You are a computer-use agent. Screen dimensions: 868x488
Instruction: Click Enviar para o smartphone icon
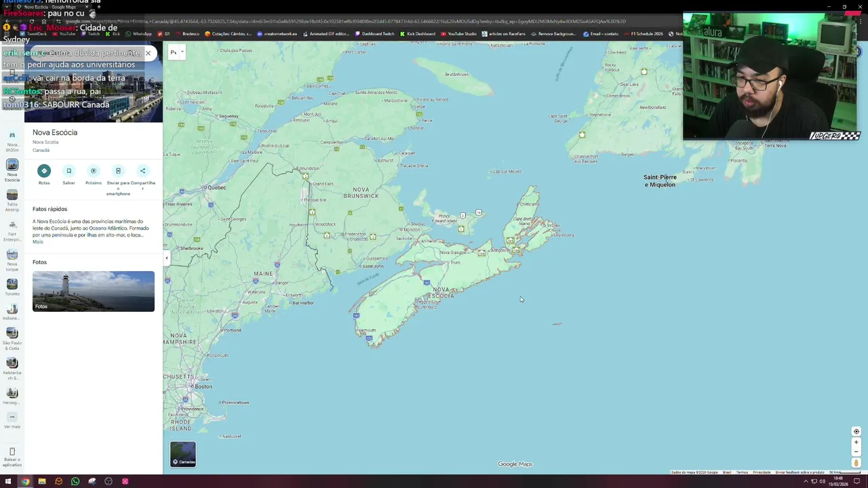(x=118, y=171)
